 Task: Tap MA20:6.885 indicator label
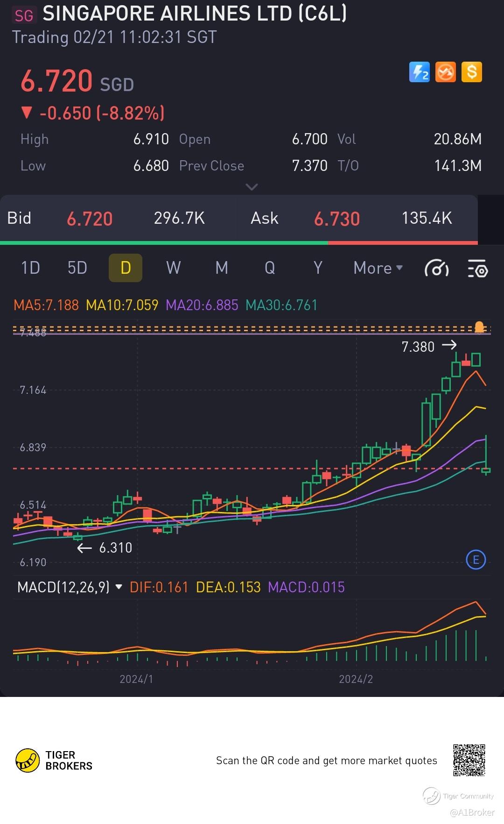(202, 305)
